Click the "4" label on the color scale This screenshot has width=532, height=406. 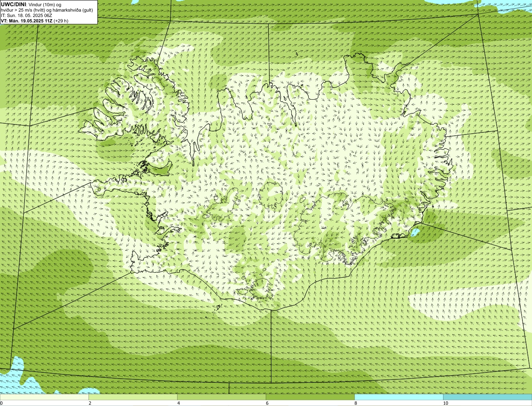[179, 403]
